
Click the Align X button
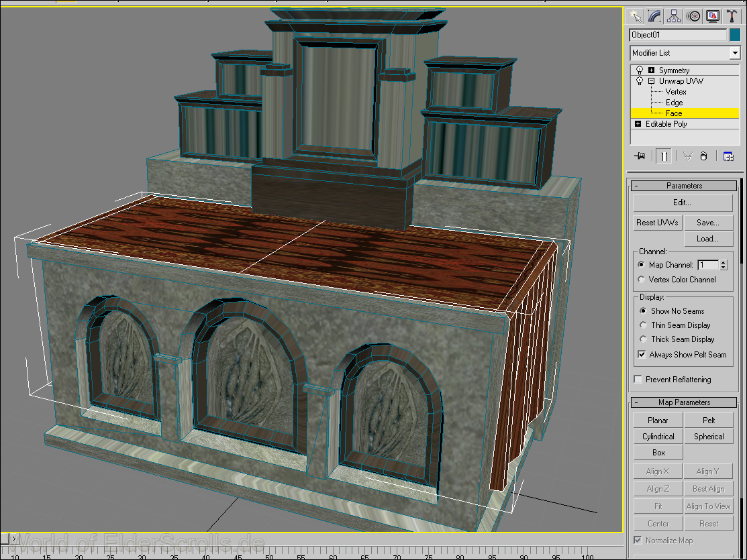tap(658, 471)
